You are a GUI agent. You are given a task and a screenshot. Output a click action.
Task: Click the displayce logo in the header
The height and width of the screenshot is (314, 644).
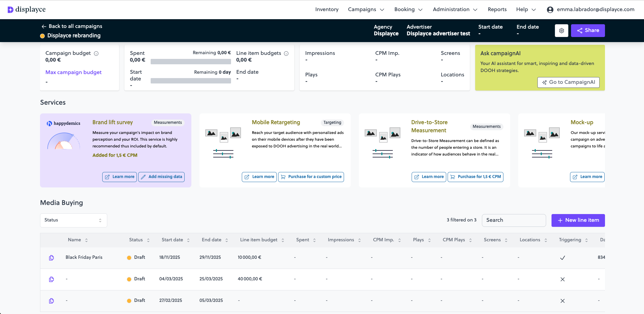(x=27, y=9)
